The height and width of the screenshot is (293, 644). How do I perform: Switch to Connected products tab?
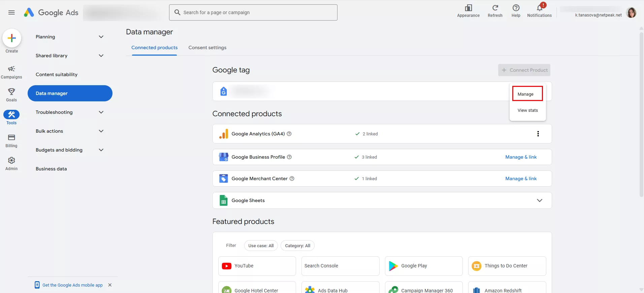[x=154, y=47]
